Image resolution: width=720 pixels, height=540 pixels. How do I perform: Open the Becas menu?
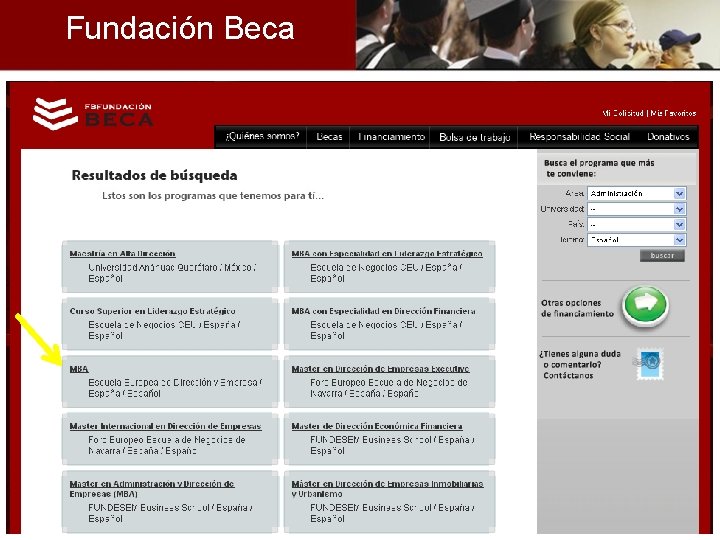point(329,137)
